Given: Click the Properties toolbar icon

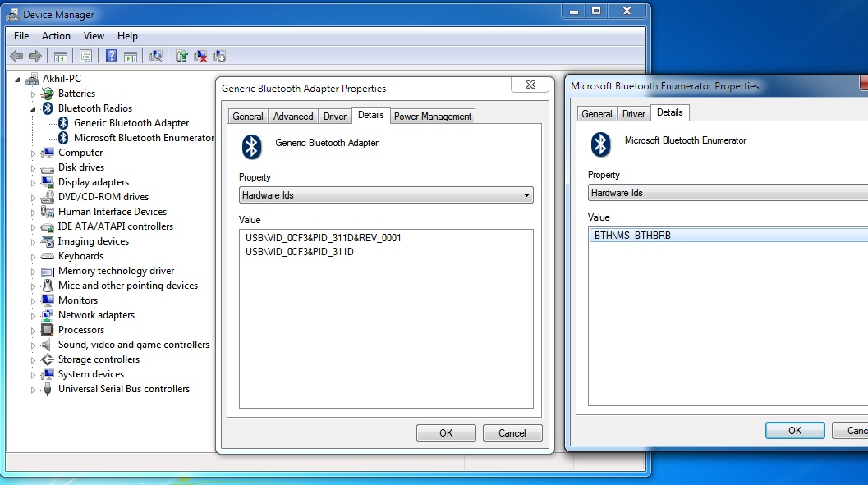Looking at the screenshot, I should tap(85, 56).
